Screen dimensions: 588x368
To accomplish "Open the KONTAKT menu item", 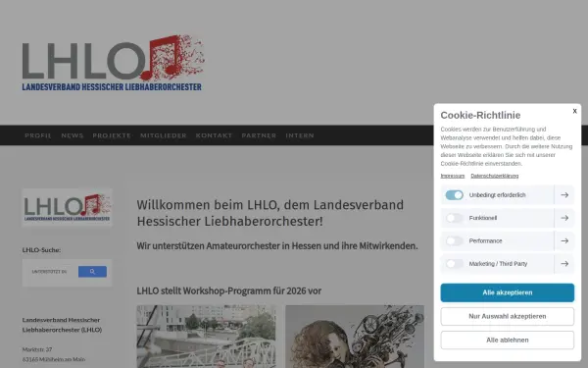I will (x=214, y=135).
